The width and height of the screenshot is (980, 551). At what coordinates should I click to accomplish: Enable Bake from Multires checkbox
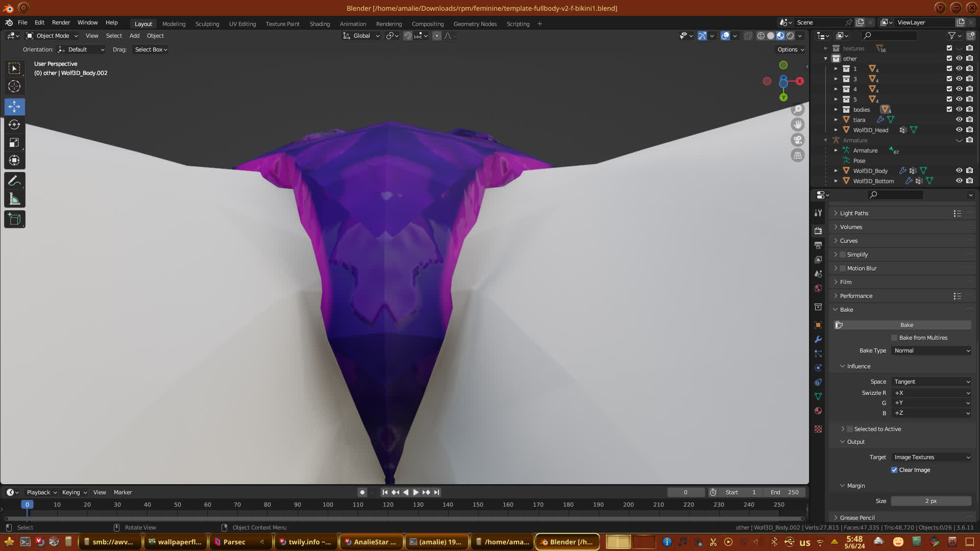coord(894,338)
